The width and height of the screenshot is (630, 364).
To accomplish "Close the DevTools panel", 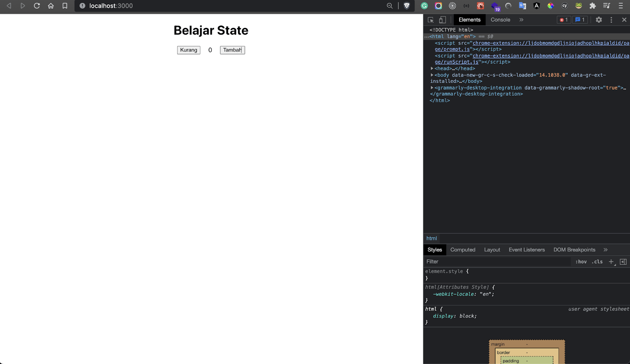I will [x=624, y=20].
